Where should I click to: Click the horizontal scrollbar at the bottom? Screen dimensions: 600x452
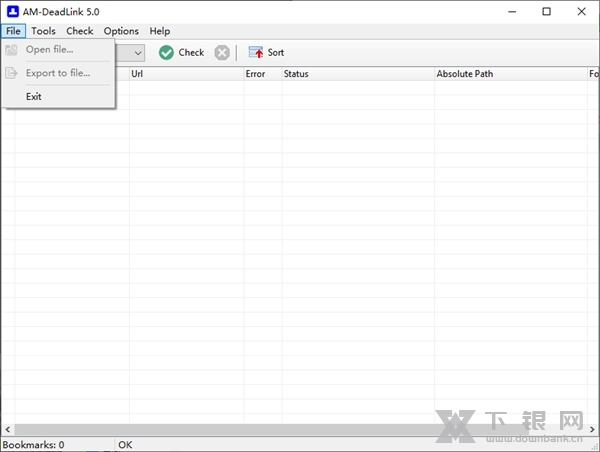coord(300,430)
